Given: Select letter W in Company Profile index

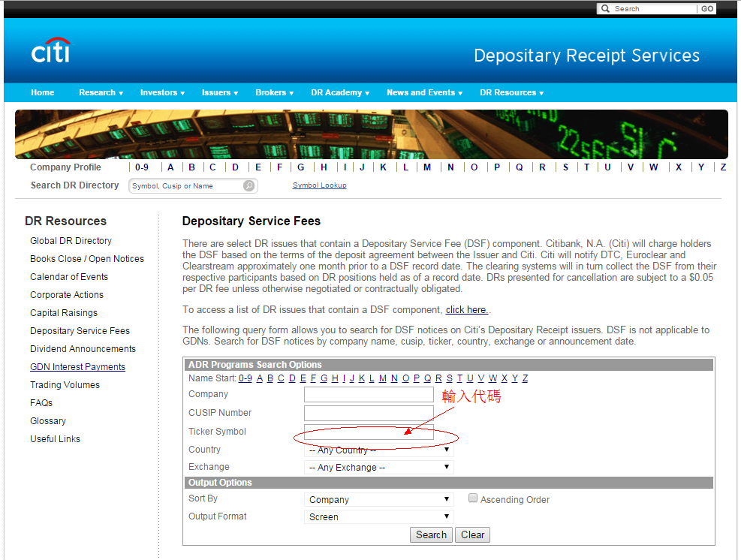Looking at the screenshot, I should pyautogui.click(x=654, y=167).
